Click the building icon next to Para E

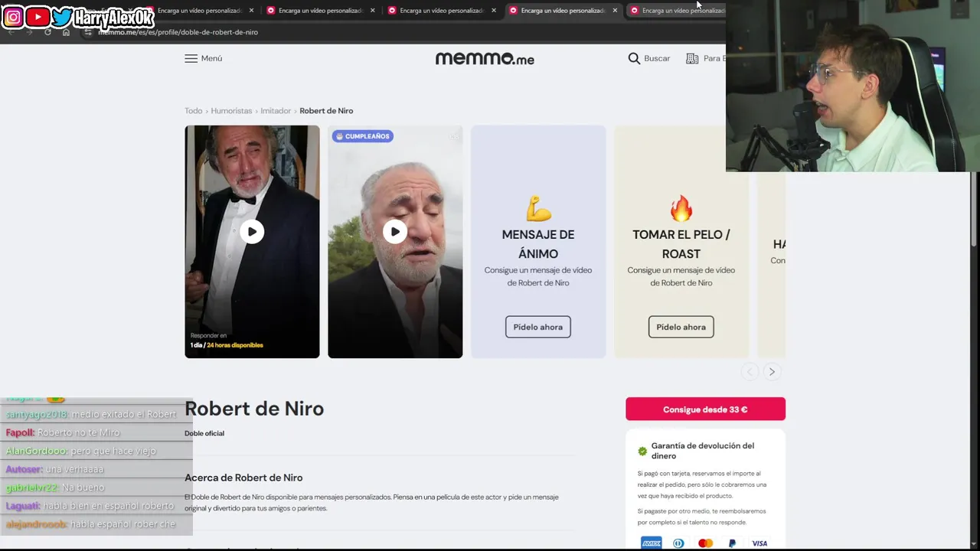692,58
